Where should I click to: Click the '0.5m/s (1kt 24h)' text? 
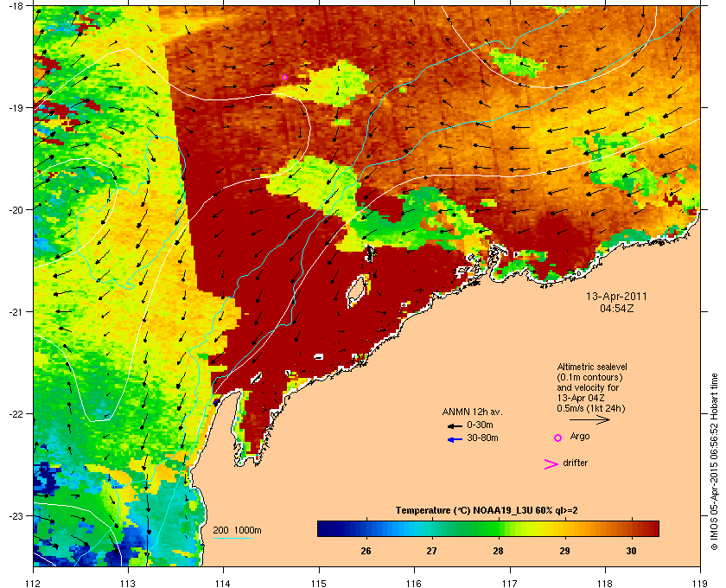(x=591, y=409)
